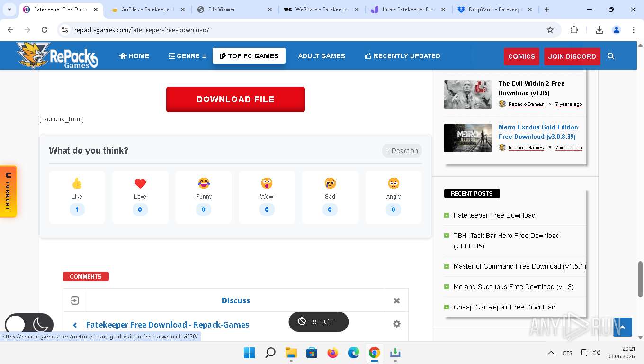
Task: Open a new browser tab with plus
Action: [547, 9]
